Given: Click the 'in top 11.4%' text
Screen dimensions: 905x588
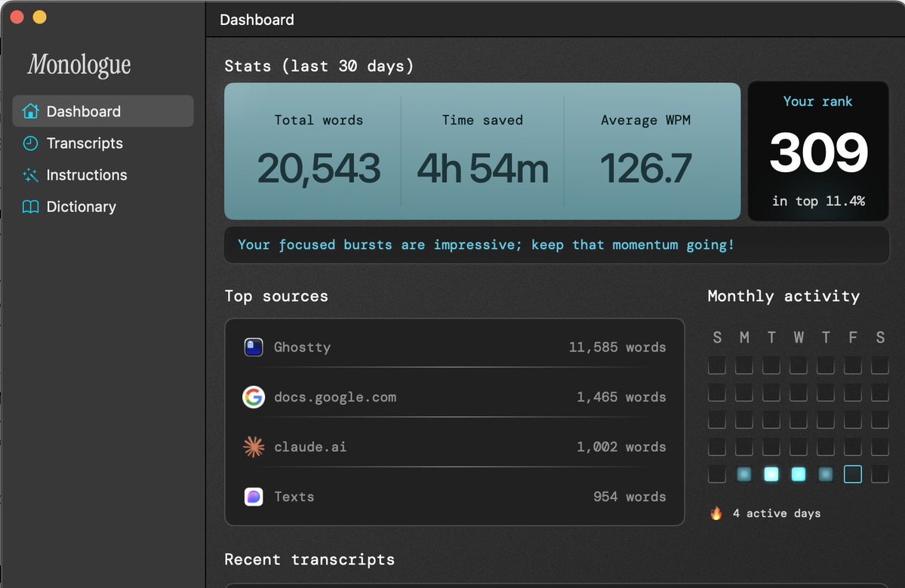Looking at the screenshot, I should 818,201.
